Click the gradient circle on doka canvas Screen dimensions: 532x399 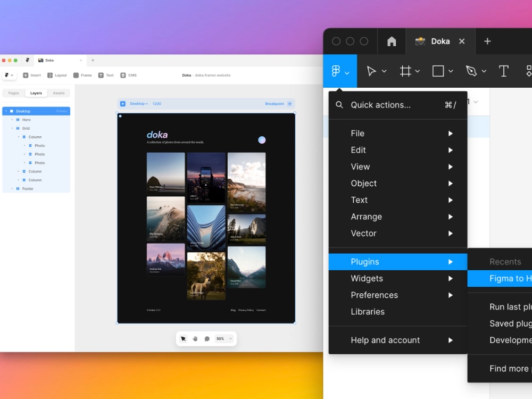[x=262, y=140]
